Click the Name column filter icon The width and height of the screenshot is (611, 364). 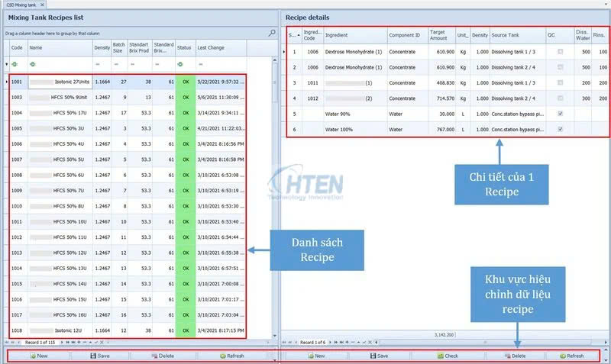pyautogui.click(x=32, y=65)
